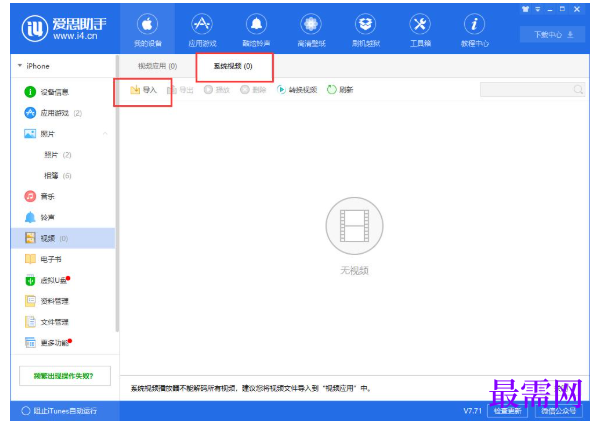
Task: Open the 下载中心 download center button
Action: (552, 35)
